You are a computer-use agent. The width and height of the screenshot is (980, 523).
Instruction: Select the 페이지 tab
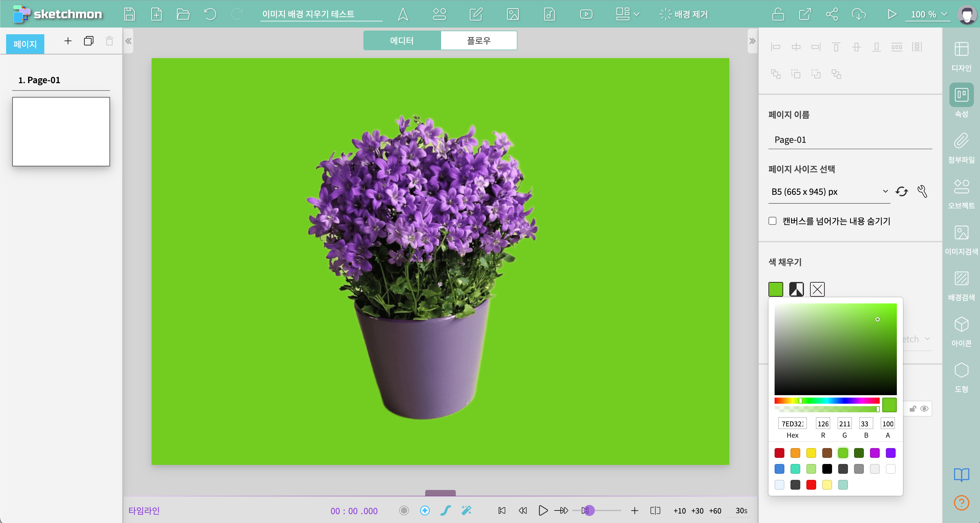tap(25, 44)
